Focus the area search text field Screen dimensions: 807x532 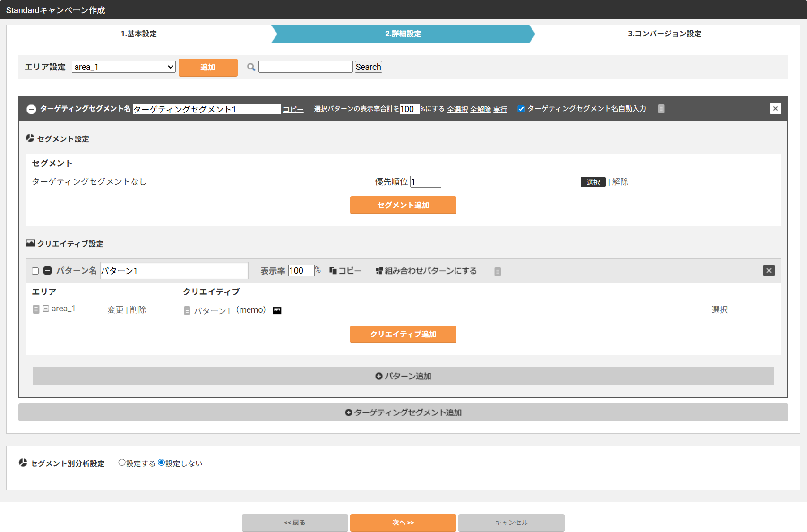tap(306, 67)
